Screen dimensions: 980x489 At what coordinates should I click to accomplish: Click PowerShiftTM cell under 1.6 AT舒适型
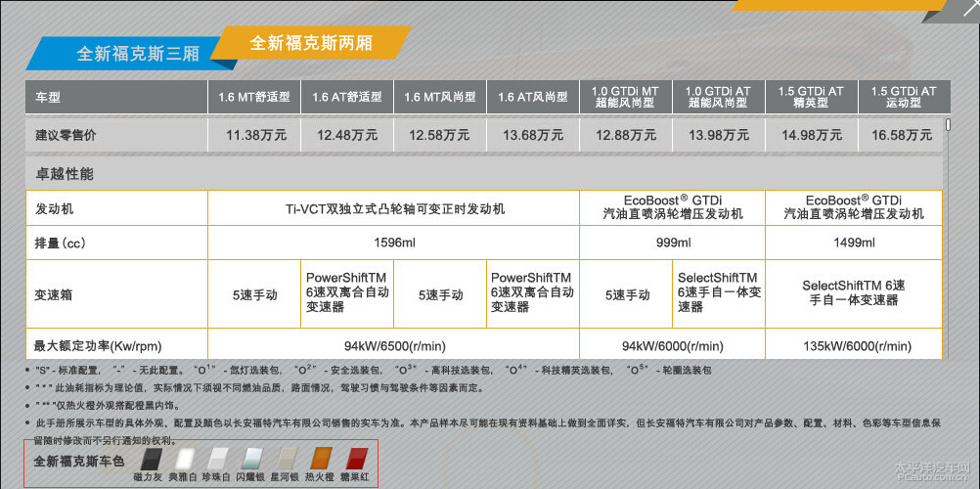[x=347, y=294]
